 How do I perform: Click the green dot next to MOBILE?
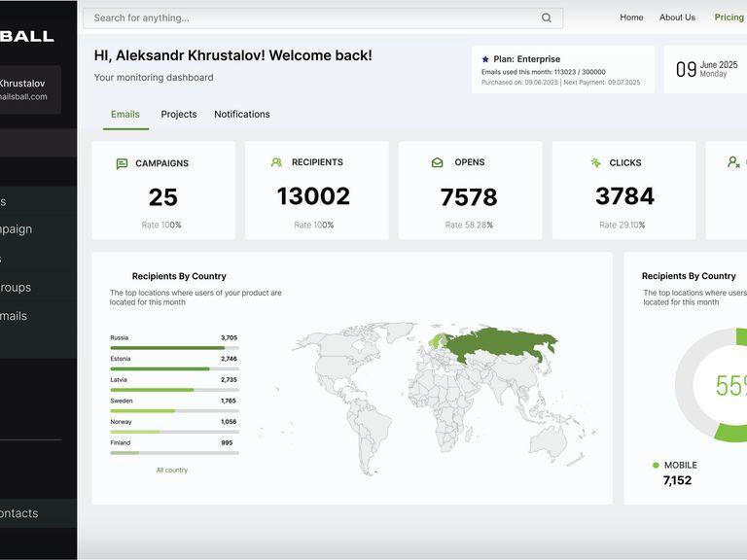point(656,466)
